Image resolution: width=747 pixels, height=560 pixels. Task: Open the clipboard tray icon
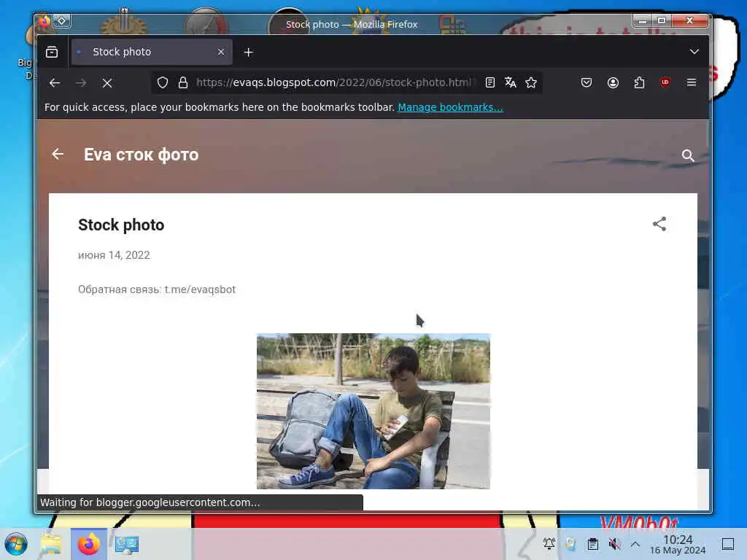click(592, 544)
